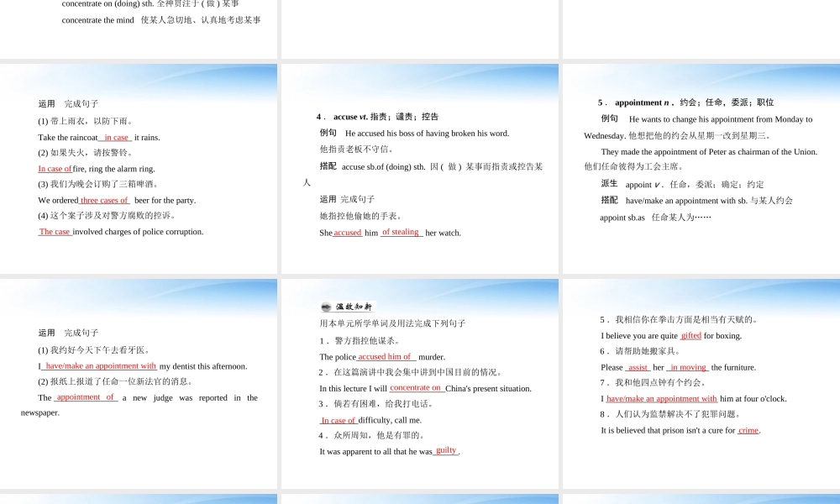Click the red answer 'of stealing'
This screenshot has width=840, height=504.
pyautogui.click(x=401, y=232)
